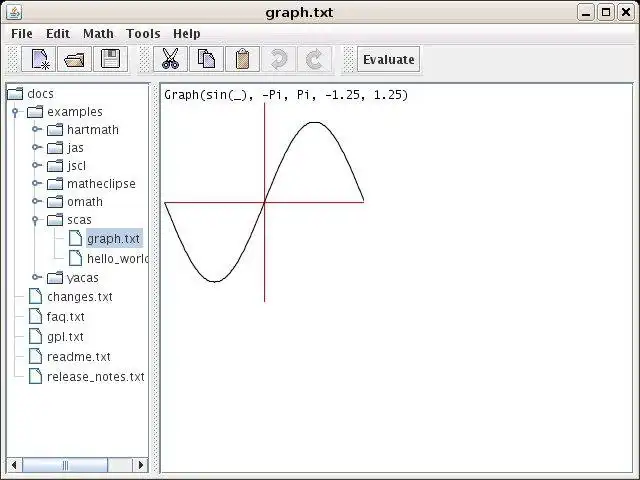640x480 pixels.
Task: Click the Copy pages icon
Action: 206,59
